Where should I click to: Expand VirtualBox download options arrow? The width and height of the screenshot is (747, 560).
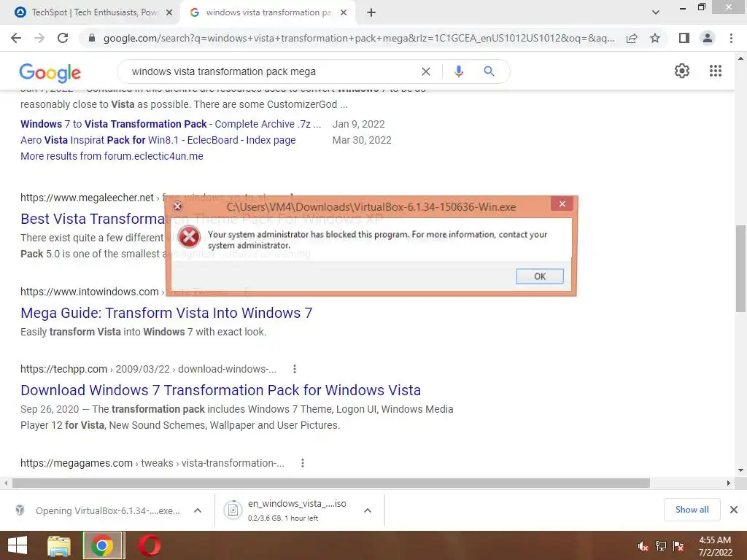198,510
